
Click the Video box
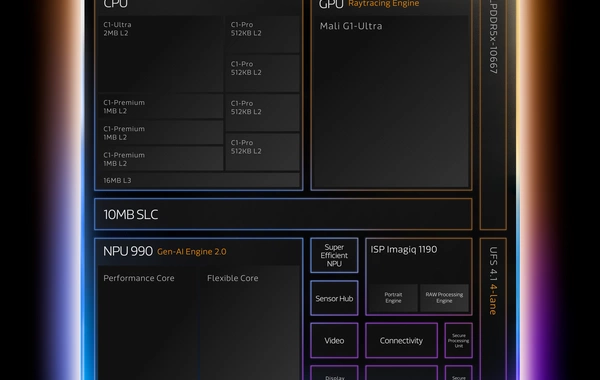334,341
